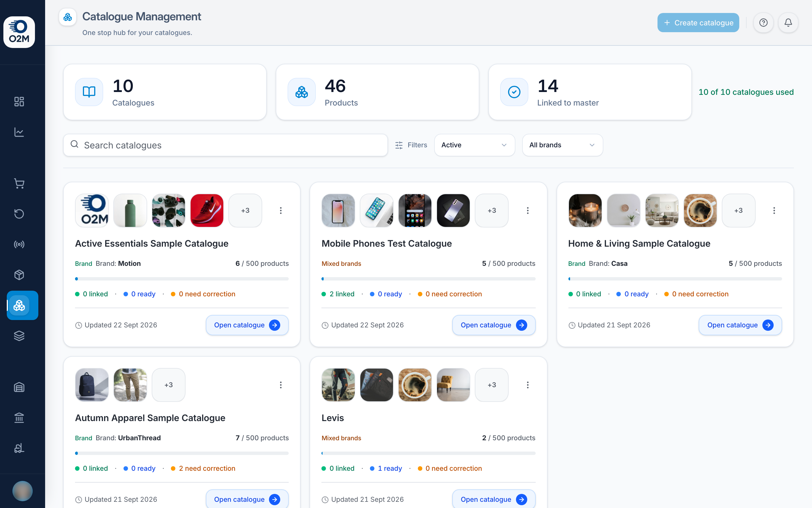
Task: Click Active Essentials product progress bar
Action: [182, 279]
